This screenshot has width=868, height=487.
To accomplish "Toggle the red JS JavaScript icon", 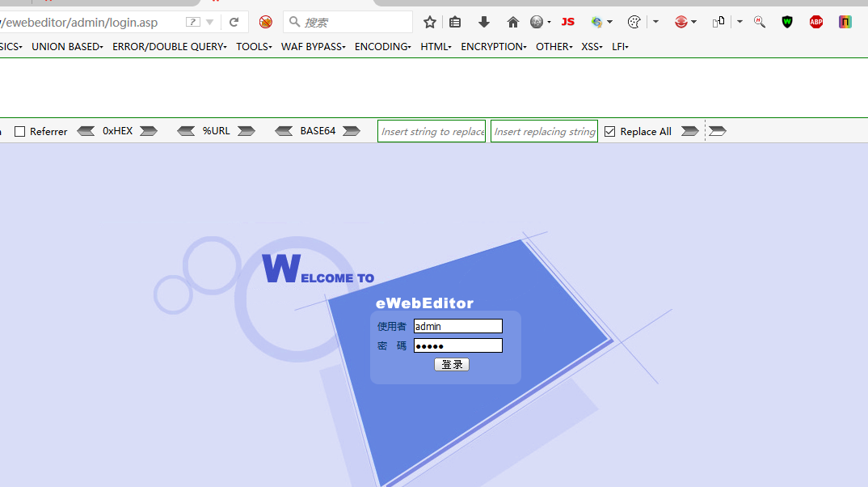I will click(568, 22).
